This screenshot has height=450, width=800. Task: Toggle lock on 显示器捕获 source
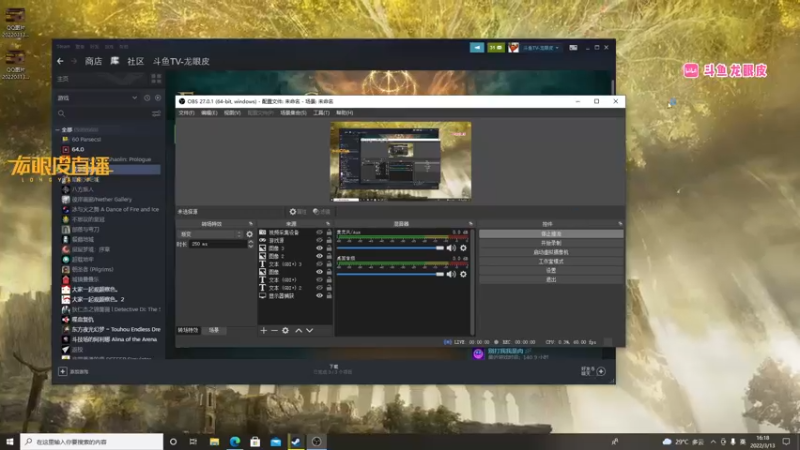[329, 296]
